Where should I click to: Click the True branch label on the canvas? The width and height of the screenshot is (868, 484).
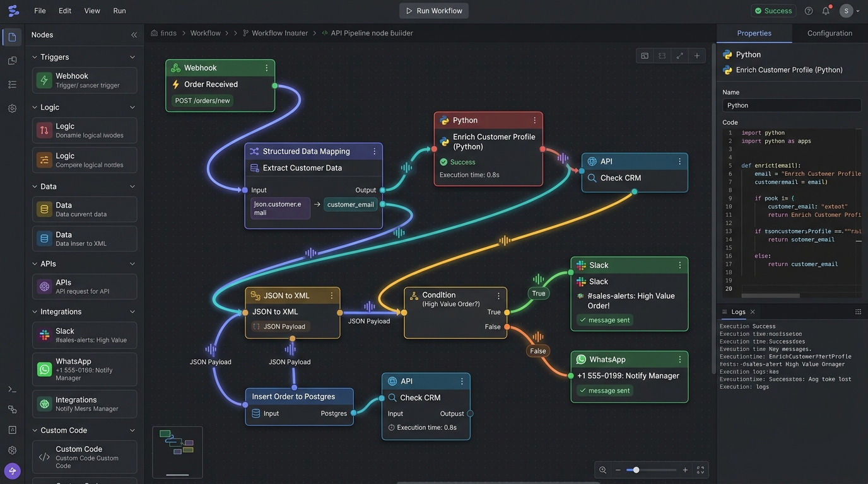pos(538,293)
